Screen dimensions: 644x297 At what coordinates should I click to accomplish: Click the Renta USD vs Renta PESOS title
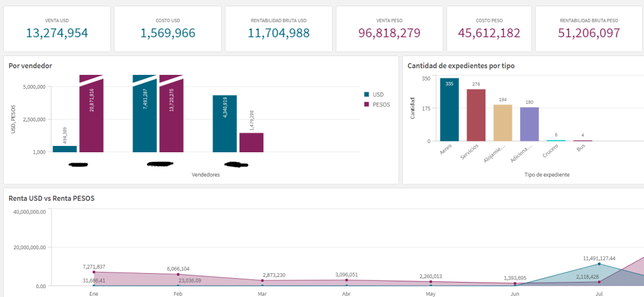click(x=52, y=198)
